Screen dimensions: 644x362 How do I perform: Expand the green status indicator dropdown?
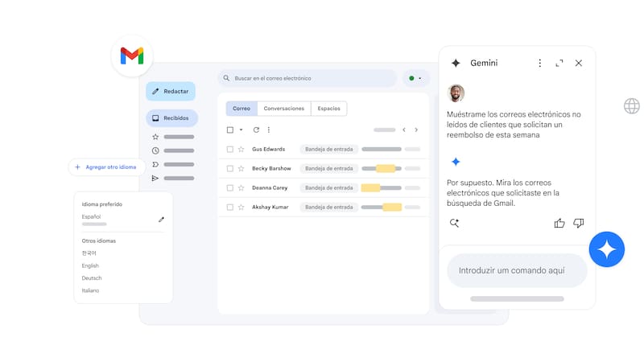(x=415, y=79)
